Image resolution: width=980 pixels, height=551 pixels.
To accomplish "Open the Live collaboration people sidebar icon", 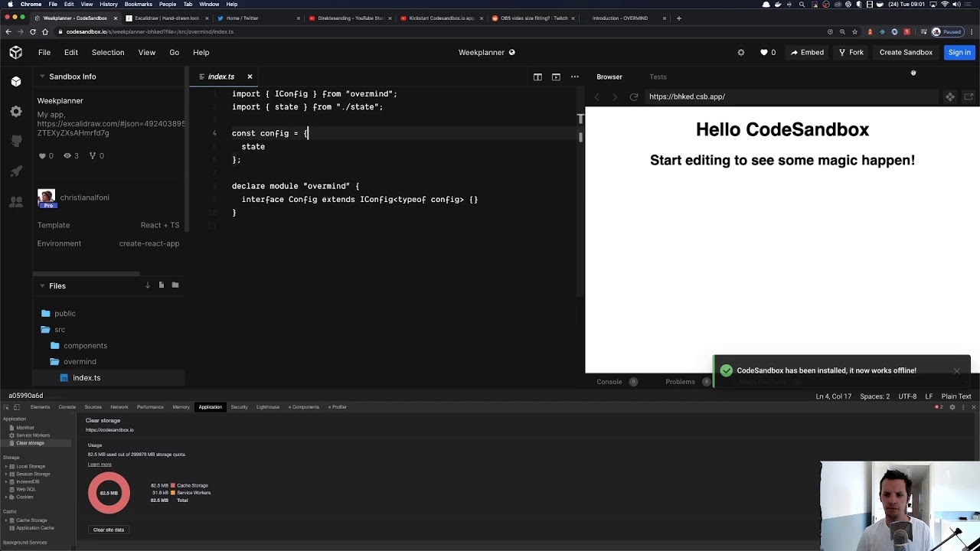I will [x=16, y=202].
